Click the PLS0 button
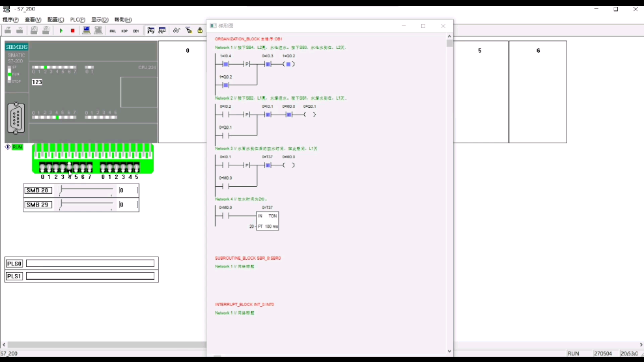644x362 pixels. 14,264
